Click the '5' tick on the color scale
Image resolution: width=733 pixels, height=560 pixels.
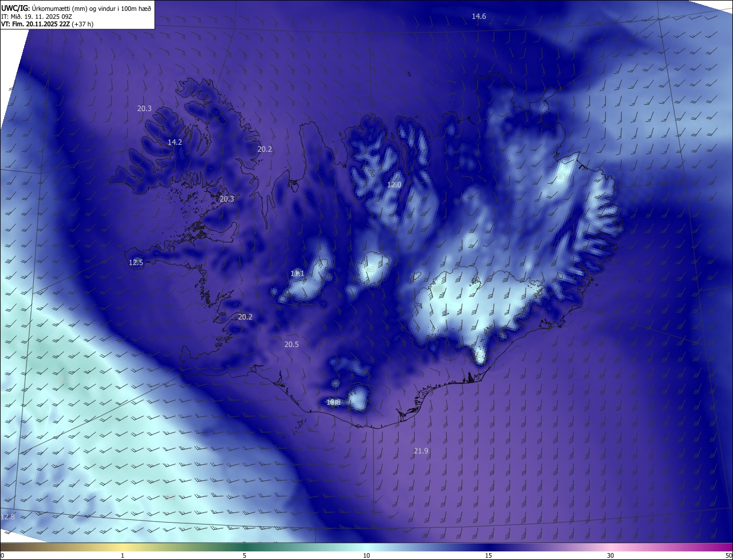tap(245, 555)
